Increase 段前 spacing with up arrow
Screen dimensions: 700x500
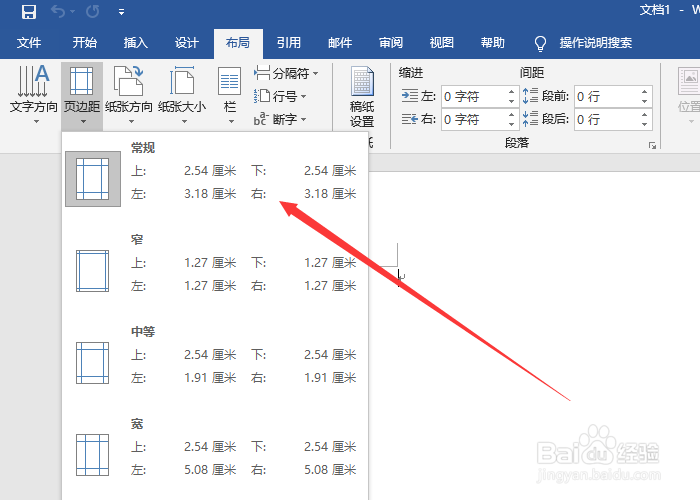coord(644,92)
